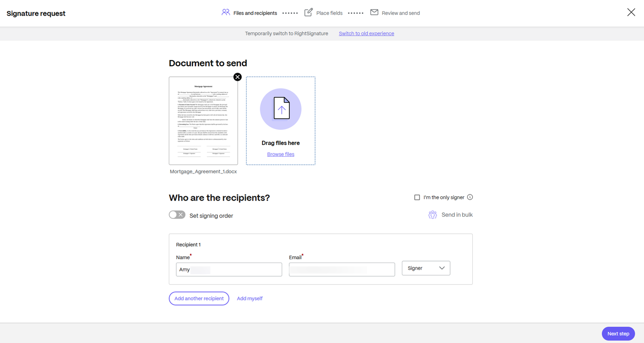
Task: Proceed with Next step
Action: point(618,333)
